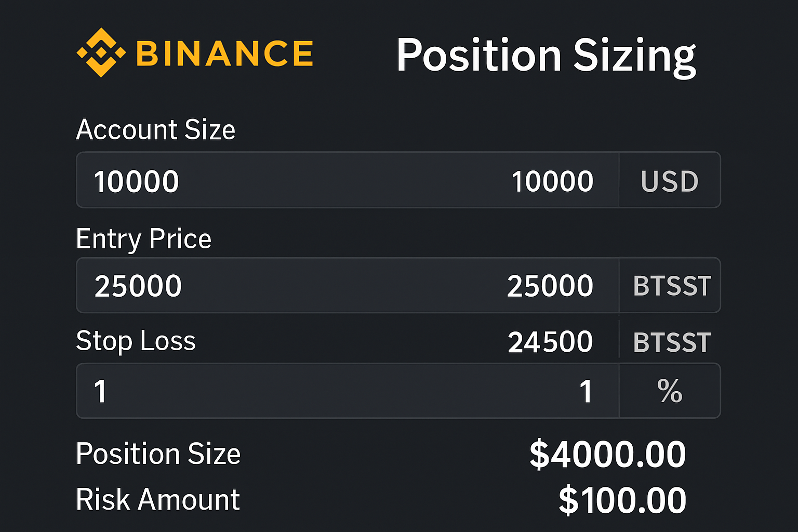Click the Risk Amount label

click(x=158, y=499)
